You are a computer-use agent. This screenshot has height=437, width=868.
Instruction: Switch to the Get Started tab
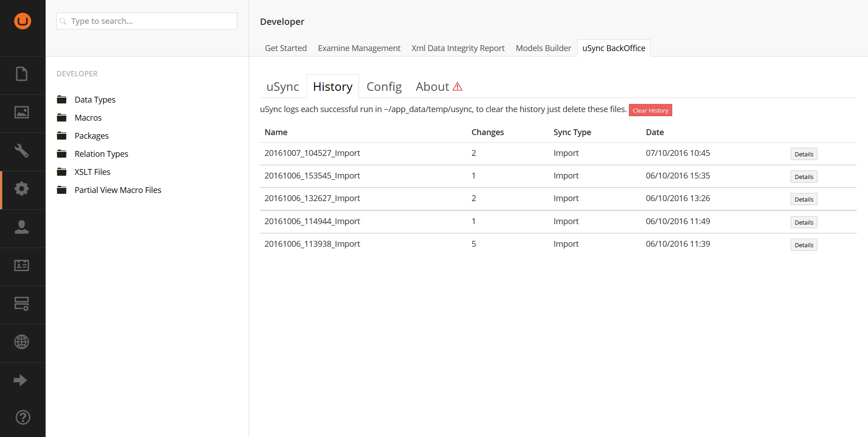[x=286, y=48]
